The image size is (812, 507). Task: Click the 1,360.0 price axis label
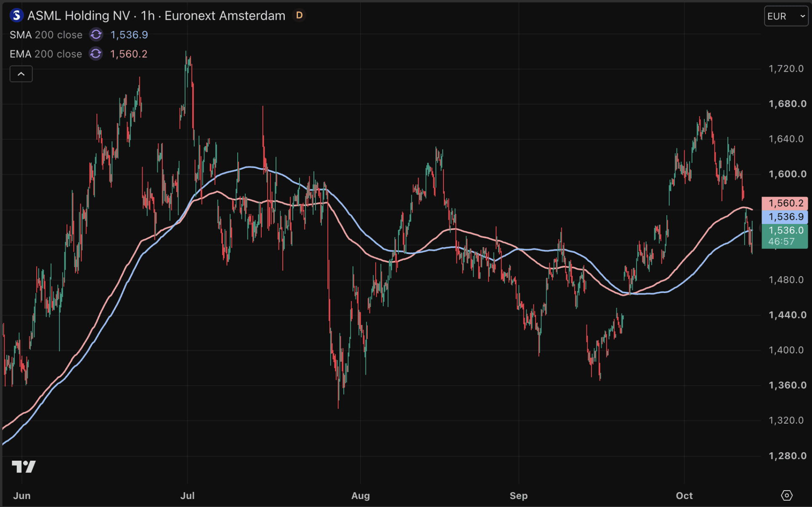point(787,385)
